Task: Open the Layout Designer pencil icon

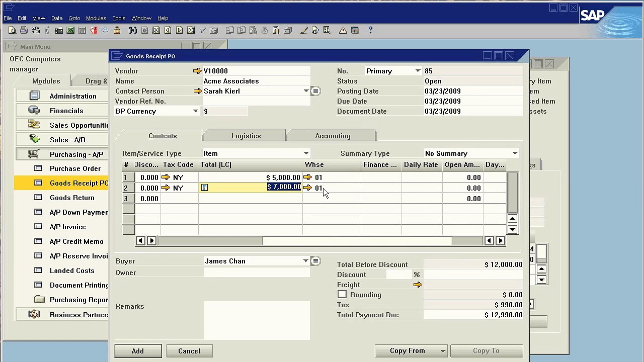Action: 304,31
